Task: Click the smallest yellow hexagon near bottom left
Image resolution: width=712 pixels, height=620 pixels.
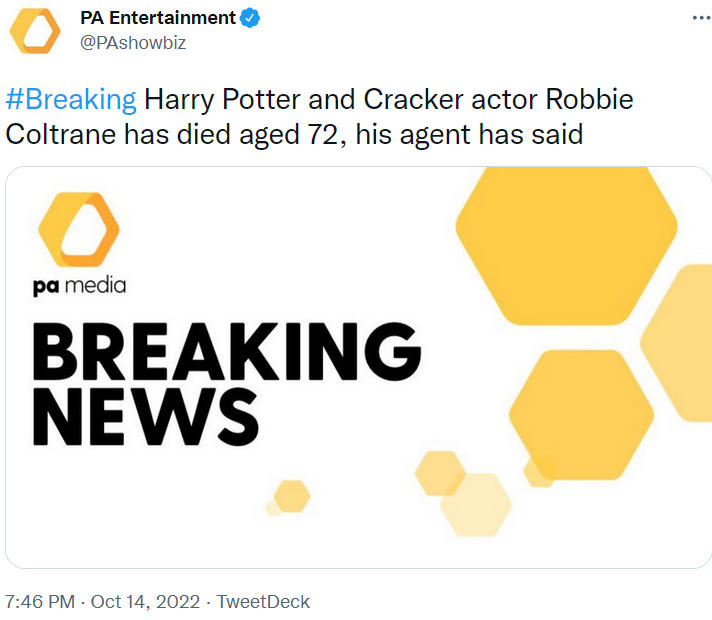Action: (292, 495)
